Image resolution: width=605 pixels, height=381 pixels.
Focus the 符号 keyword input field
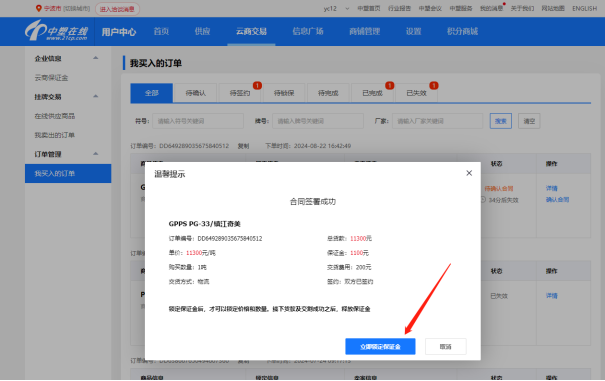tap(198, 121)
